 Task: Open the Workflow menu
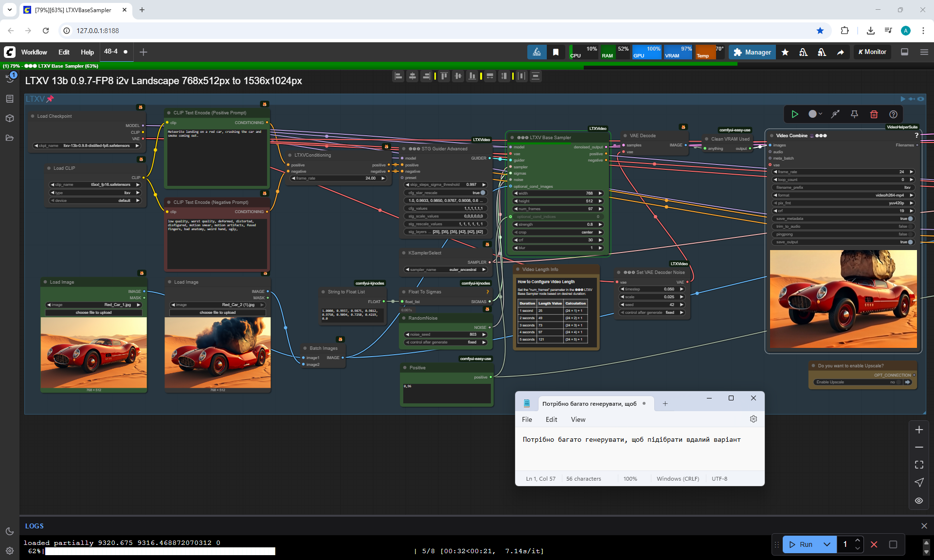point(34,52)
